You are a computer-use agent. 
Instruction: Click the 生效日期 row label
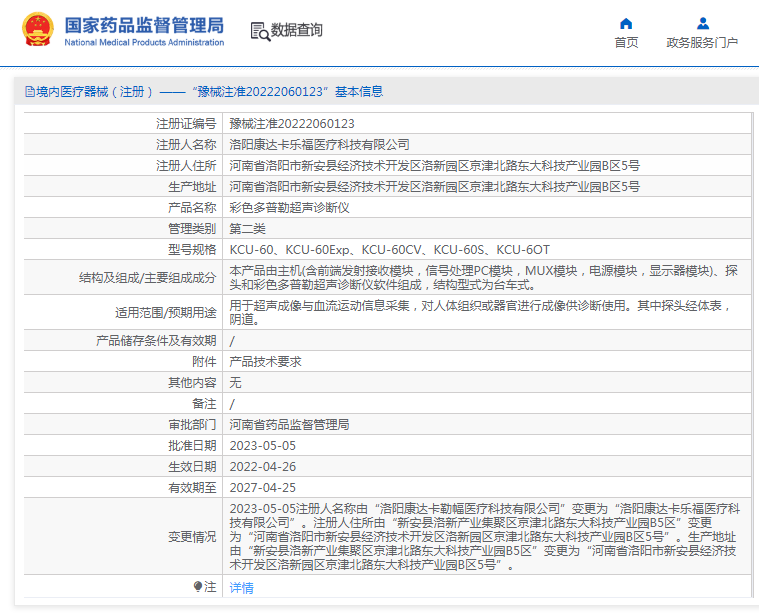(x=192, y=467)
